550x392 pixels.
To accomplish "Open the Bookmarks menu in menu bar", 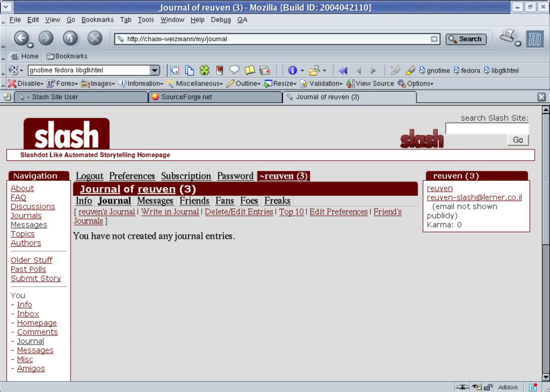I will coord(97,19).
